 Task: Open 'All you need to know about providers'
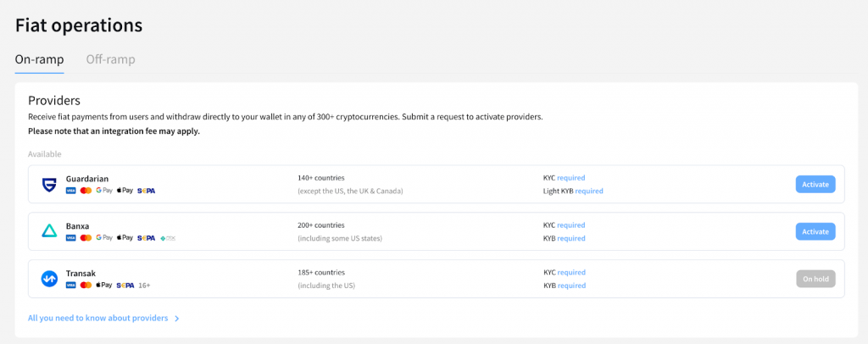(103, 319)
